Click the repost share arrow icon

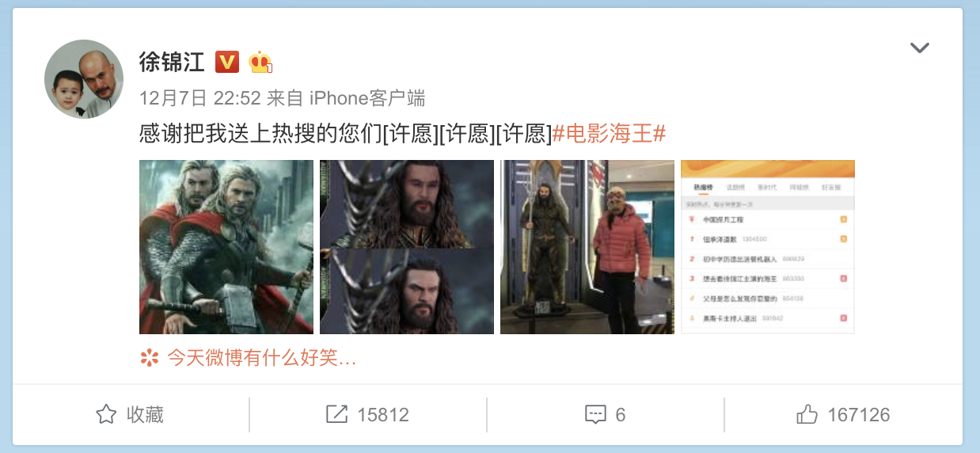pos(337,414)
